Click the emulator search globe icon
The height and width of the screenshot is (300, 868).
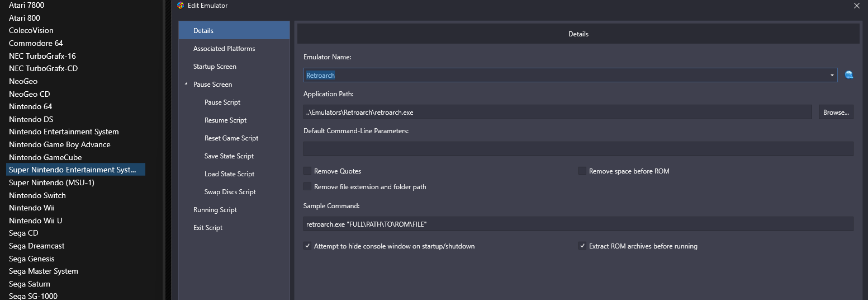coord(849,75)
